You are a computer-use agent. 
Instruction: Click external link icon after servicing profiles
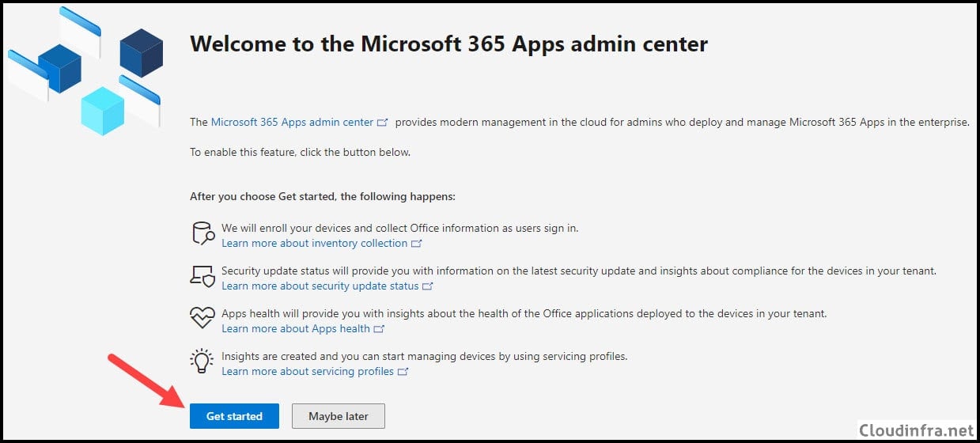point(403,372)
